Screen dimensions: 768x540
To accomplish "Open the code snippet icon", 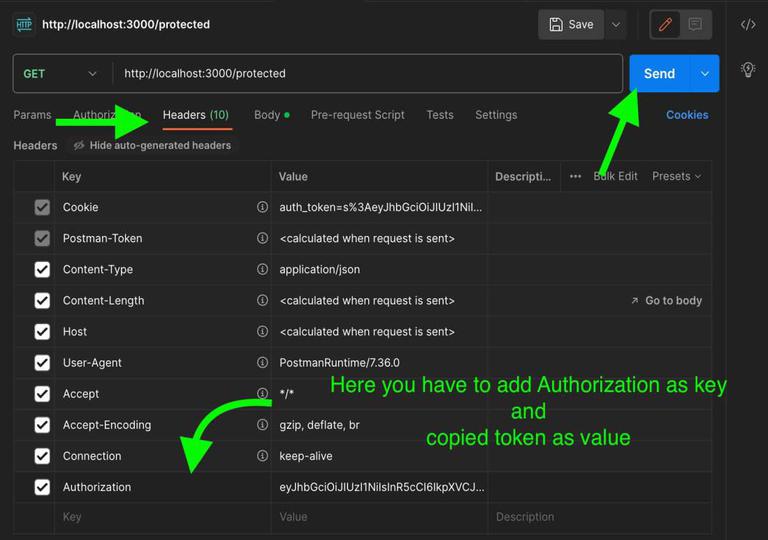I will 748,25.
